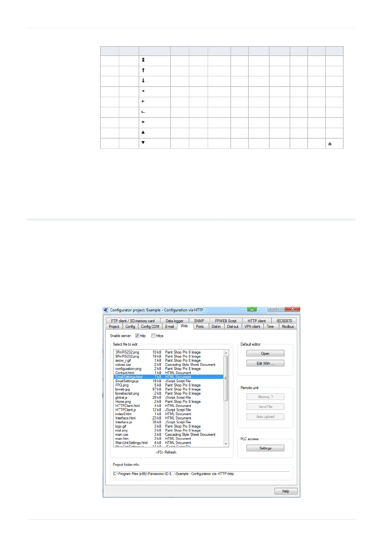392x554 pixels.
Task: Switch to the VPN client tab
Action: click(252, 327)
